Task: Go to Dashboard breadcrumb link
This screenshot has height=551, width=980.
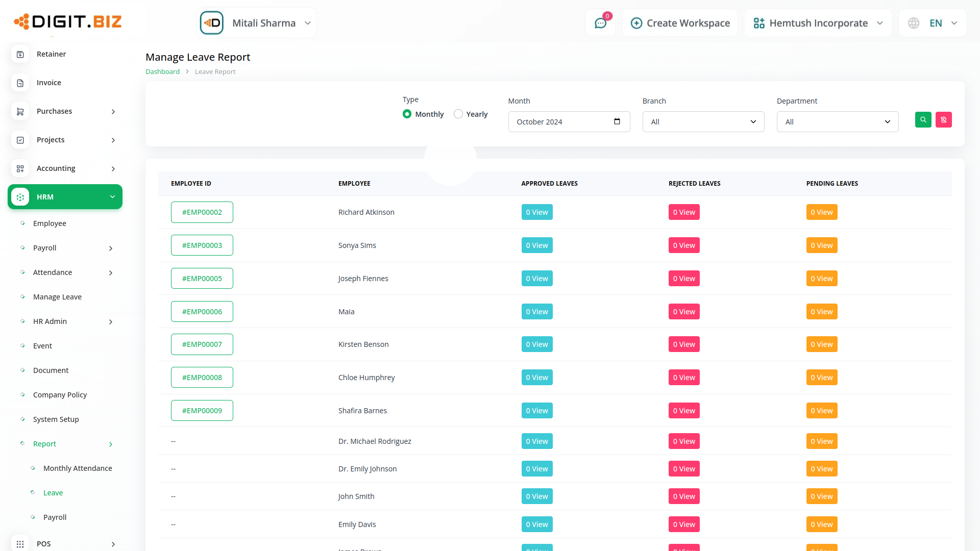Action: pos(162,72)
